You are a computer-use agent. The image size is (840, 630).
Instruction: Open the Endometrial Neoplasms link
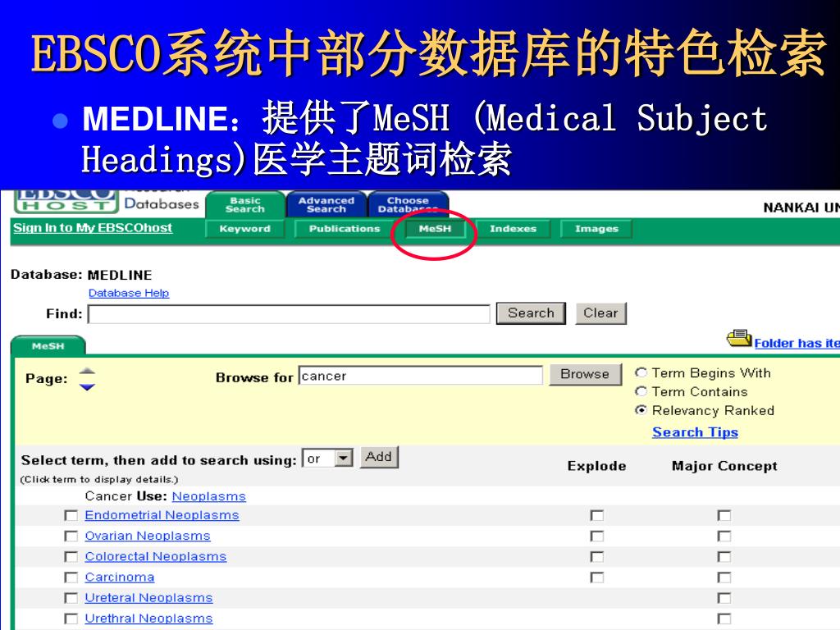click(162, 515)
